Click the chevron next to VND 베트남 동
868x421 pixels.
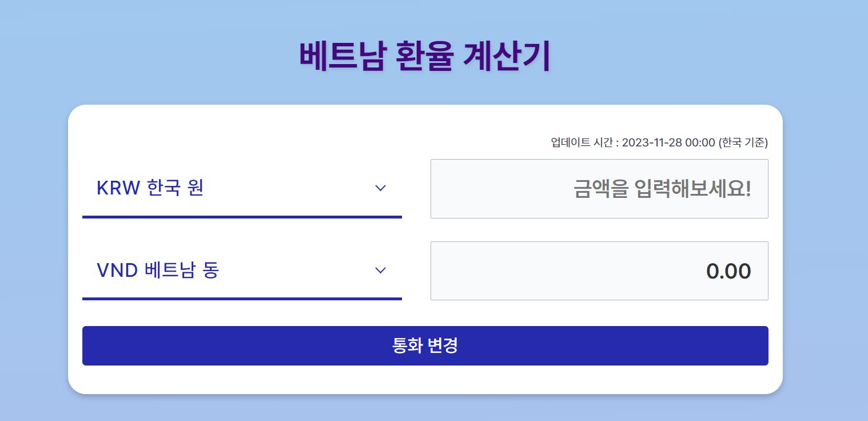[380, 271]
